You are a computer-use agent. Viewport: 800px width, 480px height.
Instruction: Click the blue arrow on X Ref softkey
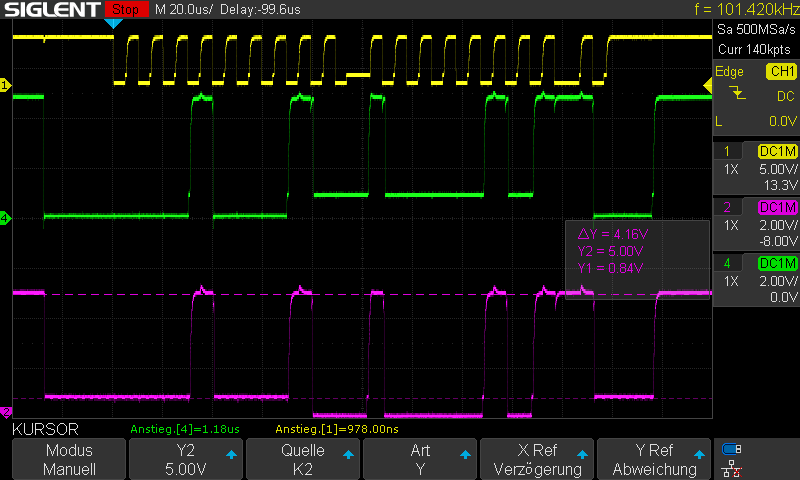[x=582, y=454]
